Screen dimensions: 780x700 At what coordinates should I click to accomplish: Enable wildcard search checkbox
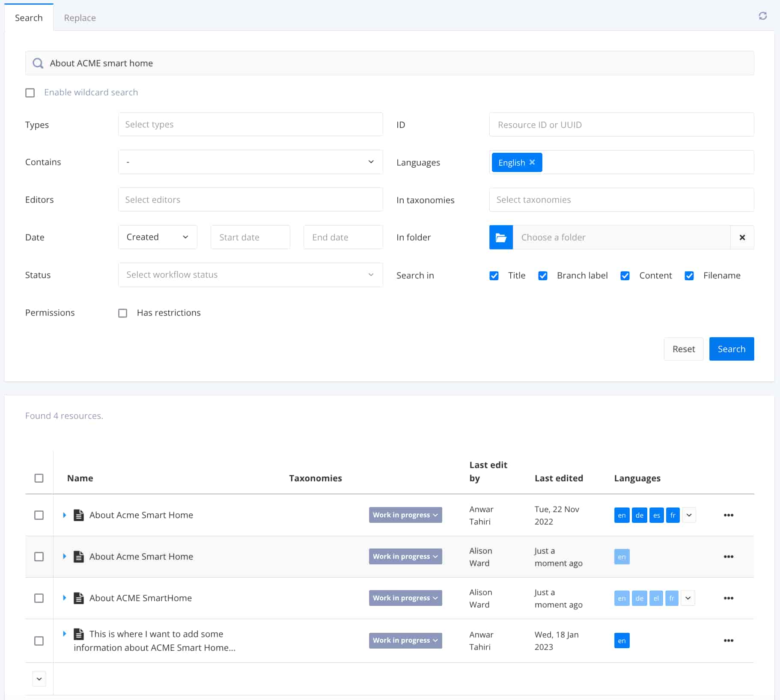[x=30, y=93]
